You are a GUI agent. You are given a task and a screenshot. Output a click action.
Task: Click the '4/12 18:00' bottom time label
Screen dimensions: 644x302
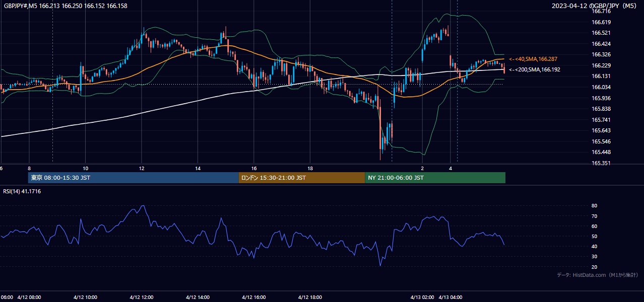coord(310,297)
